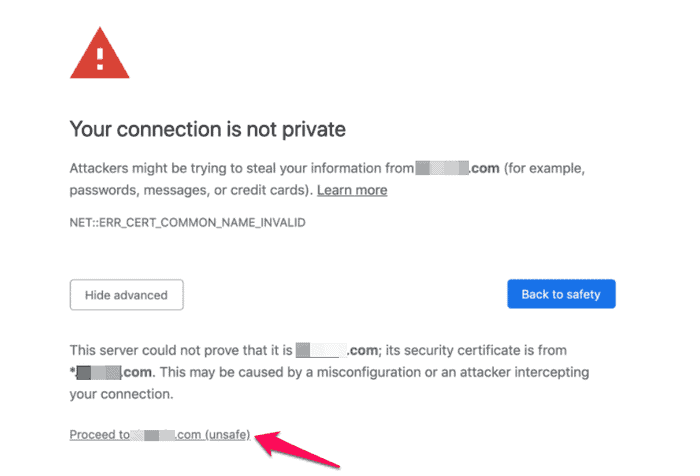Click the blurred domain after "information from"
Image resolution: width=700 pixels, height=476 pixels.
(441, 169)
